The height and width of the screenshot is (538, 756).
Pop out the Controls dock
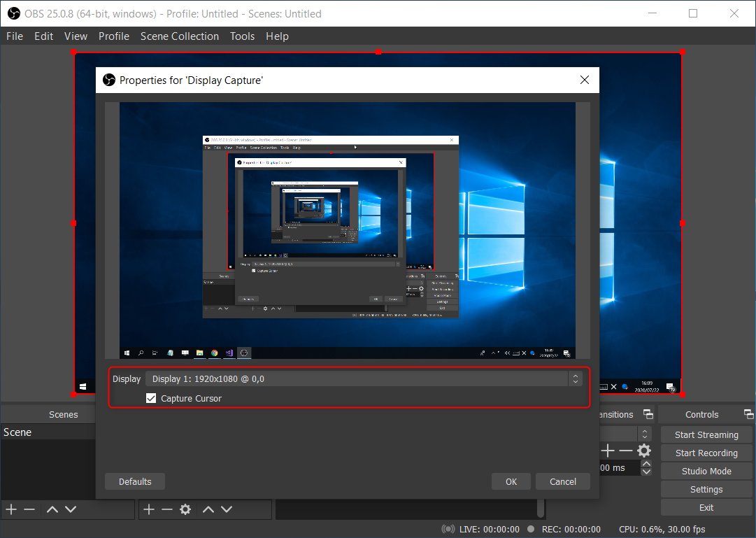tap(748, 414)
